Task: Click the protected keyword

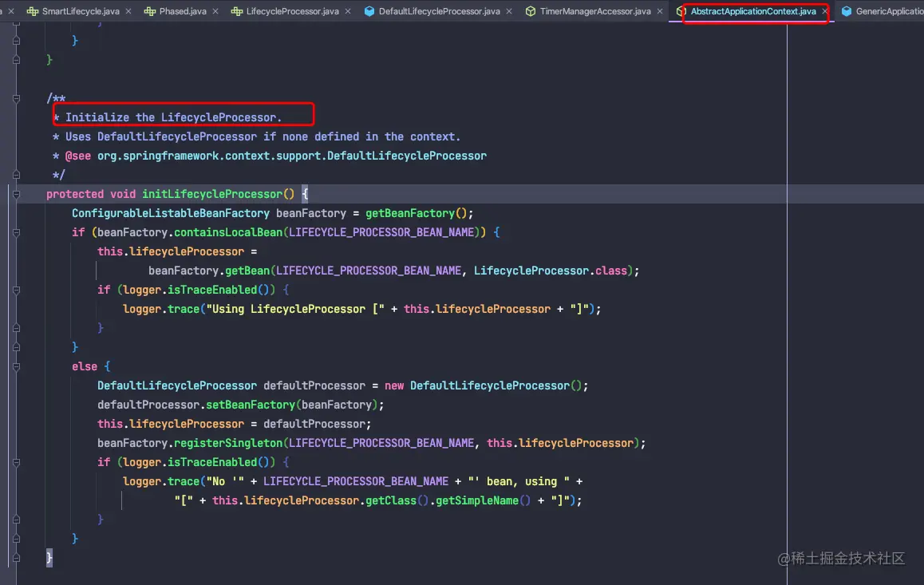Action: (x=75, y=194)
